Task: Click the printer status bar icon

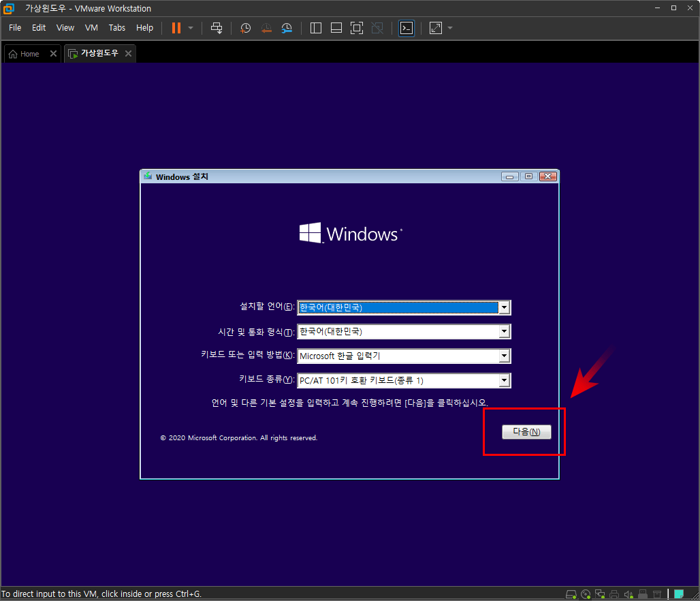Action: pos(614,594)
